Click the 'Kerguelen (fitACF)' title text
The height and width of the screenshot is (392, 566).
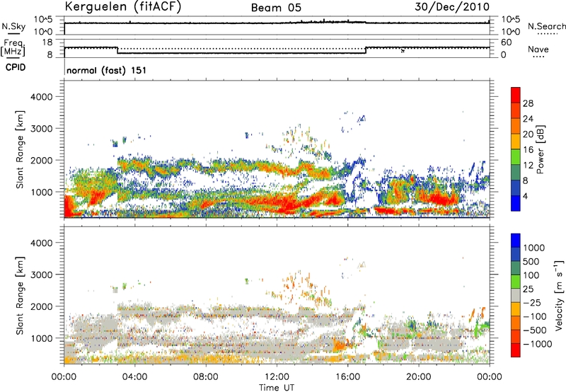point(122,6)
